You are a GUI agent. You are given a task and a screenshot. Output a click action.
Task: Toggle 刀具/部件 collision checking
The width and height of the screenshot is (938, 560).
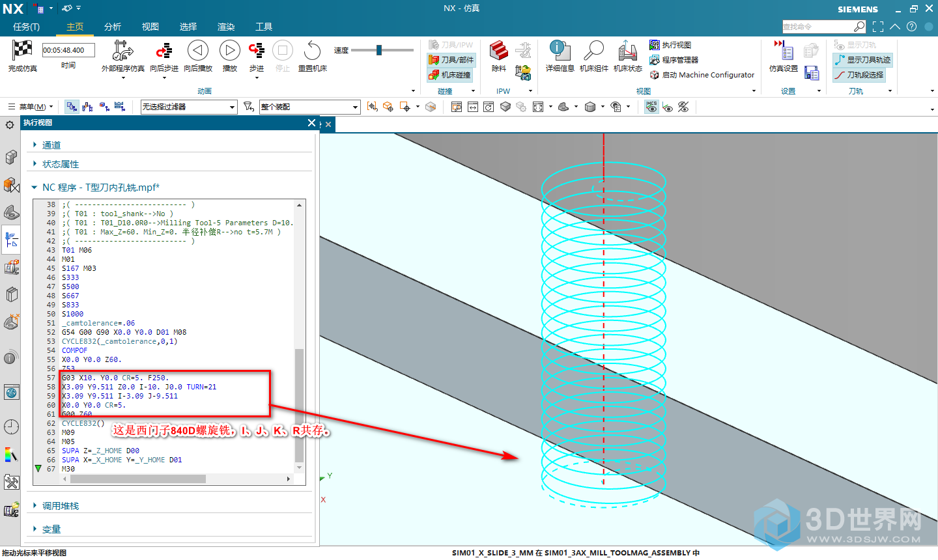[451, 60]
